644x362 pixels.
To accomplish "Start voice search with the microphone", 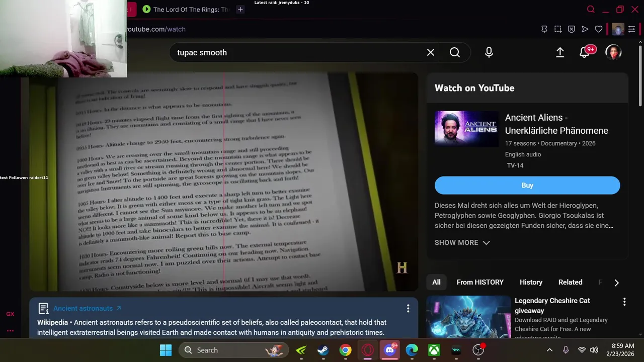I will tap(489, 52).
